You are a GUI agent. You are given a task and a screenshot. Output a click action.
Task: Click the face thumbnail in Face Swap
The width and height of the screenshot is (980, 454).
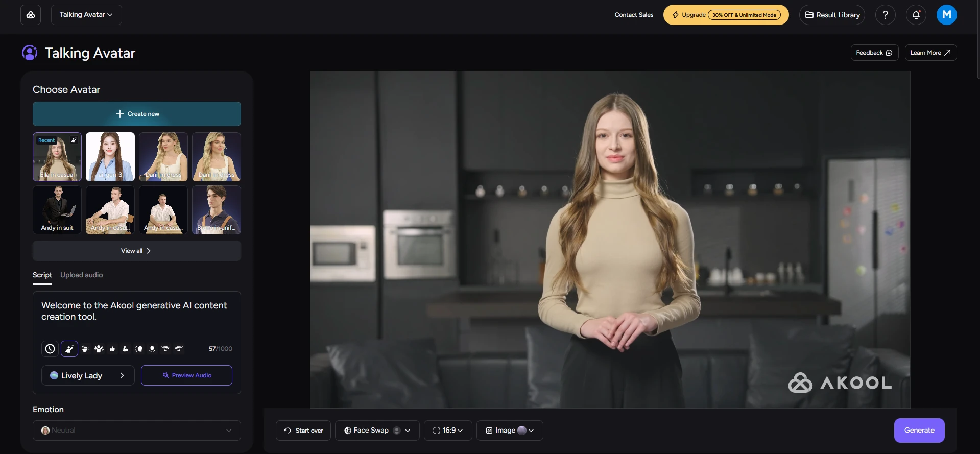tap(397, 431)
